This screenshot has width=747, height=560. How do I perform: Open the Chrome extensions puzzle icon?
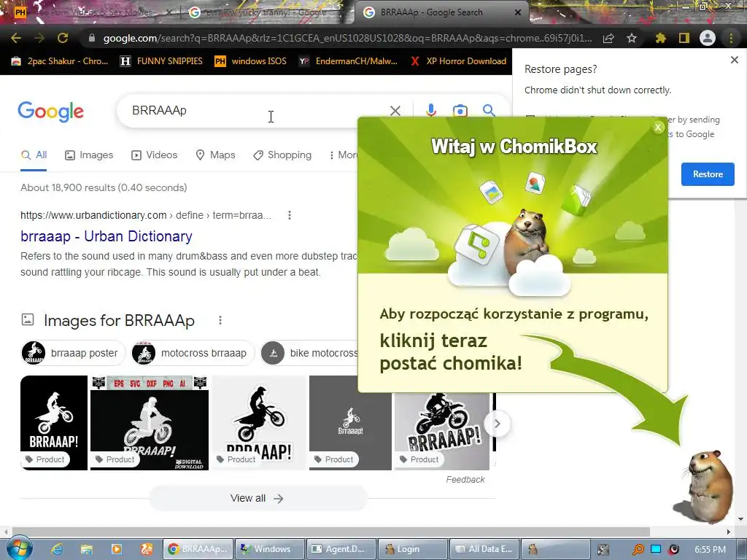(660, 38)
